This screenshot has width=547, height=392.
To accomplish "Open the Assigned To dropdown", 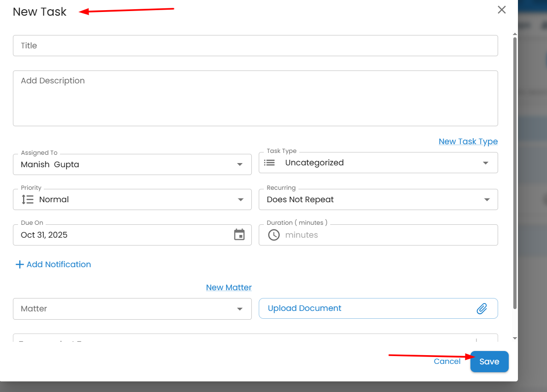I will (239, 164).
